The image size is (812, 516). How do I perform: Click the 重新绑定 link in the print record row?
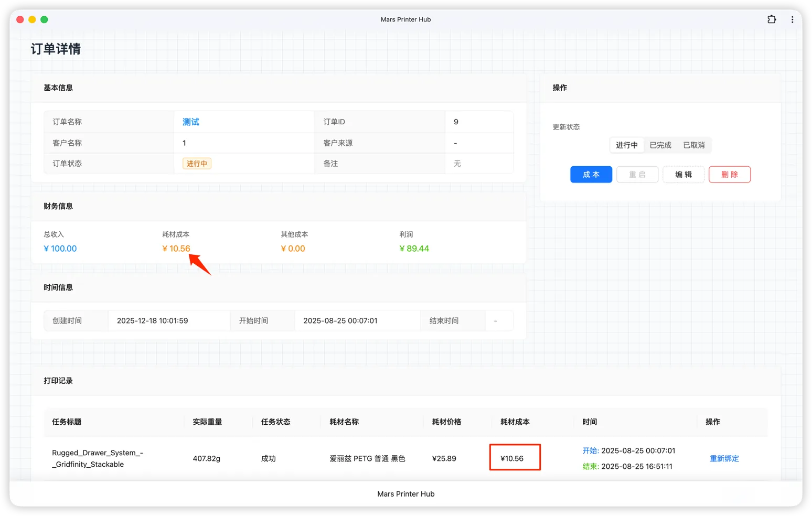(724, 458)
